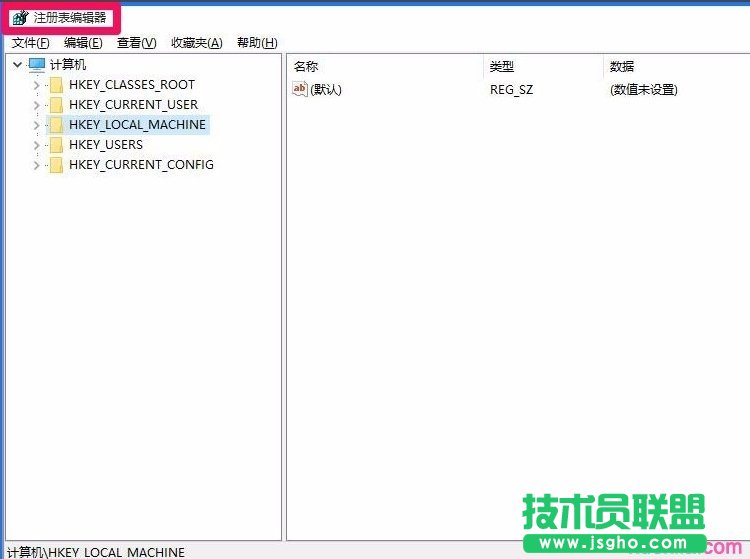Image resolution: width=750 pixels, height=559 pixels.
Task: Collapse the 计算机 root node arrow
Action: pos(17,65)
